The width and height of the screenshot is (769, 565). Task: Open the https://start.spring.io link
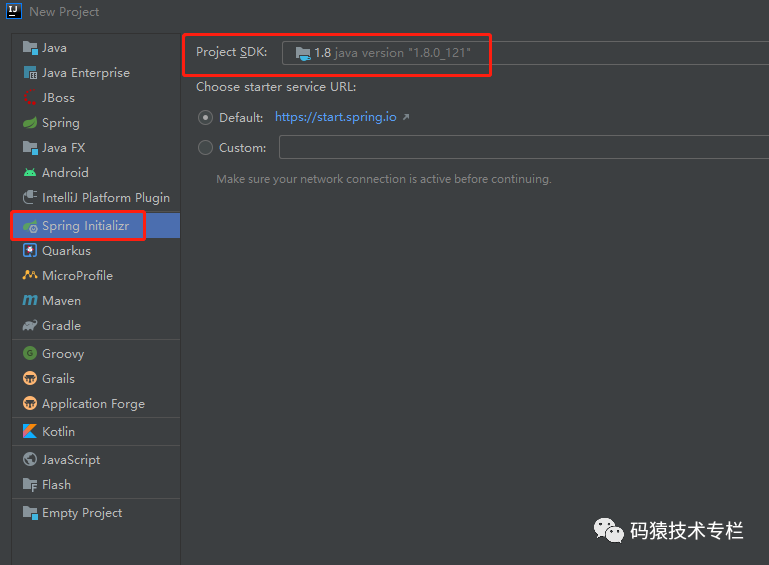(336, 117)
